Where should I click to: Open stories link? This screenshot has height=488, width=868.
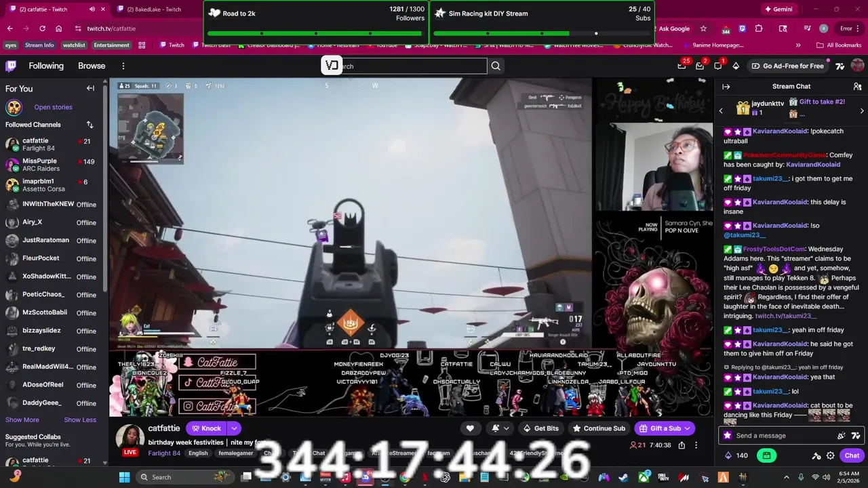[53, 107]
